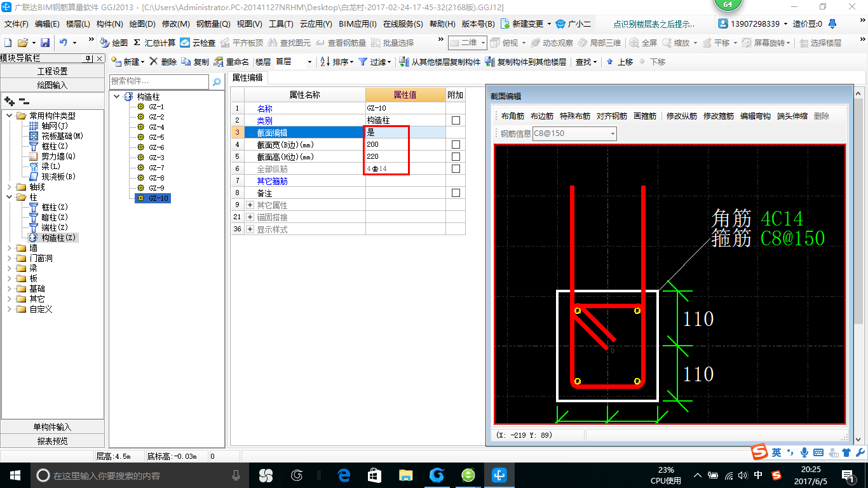Click 画箍筋 in section editor
The image size is (868, 488).
[x=645, y=116]
